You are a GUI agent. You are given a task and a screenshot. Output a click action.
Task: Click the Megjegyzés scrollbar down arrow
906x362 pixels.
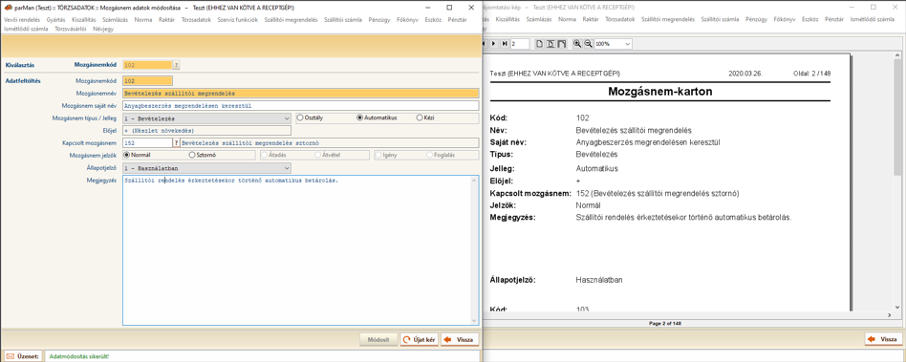pyautogui.click(x=475, y=320)
